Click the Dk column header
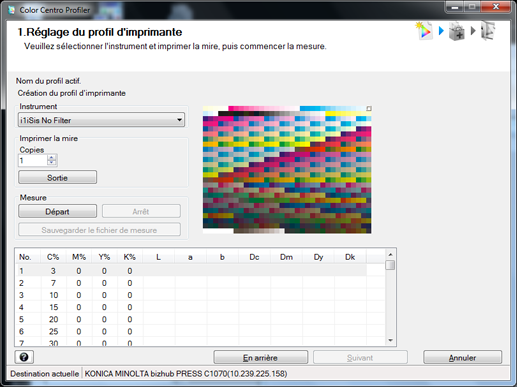517x387 pixels. [x=350, y=257]
